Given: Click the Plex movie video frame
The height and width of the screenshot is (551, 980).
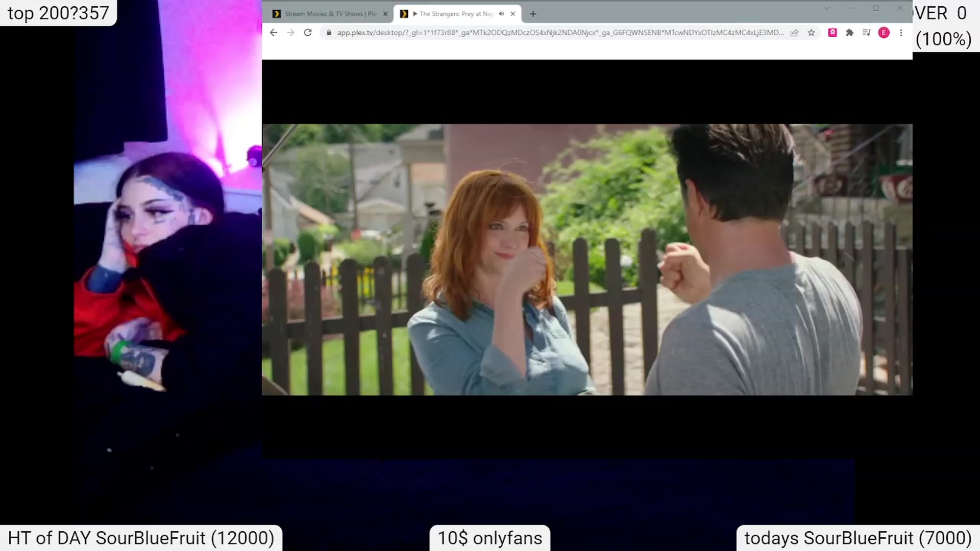Looking at the screenshot, I should (x=587, y=259).
